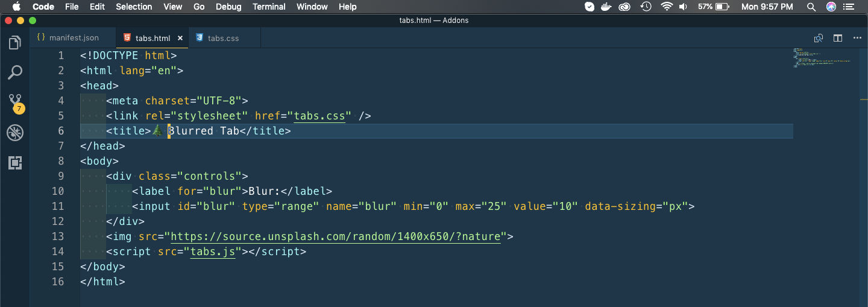Open the Search view in activity bar

(x=14, y=72)
